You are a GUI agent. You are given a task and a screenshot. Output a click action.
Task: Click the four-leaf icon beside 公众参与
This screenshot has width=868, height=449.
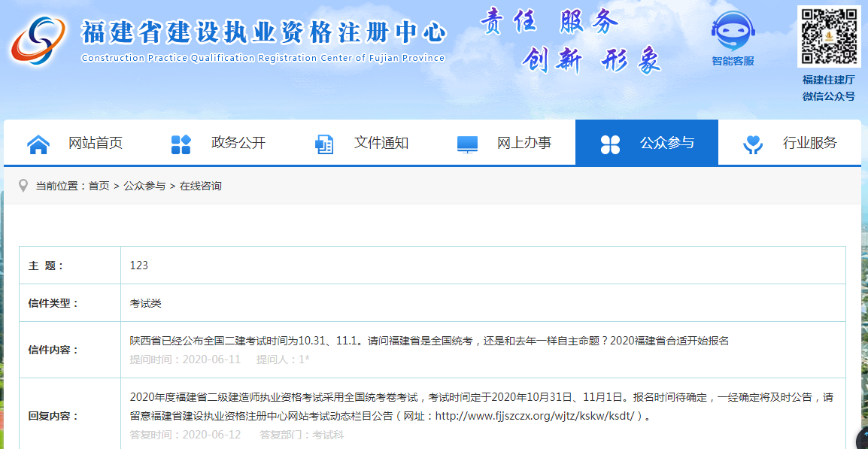tap(610, 144)
